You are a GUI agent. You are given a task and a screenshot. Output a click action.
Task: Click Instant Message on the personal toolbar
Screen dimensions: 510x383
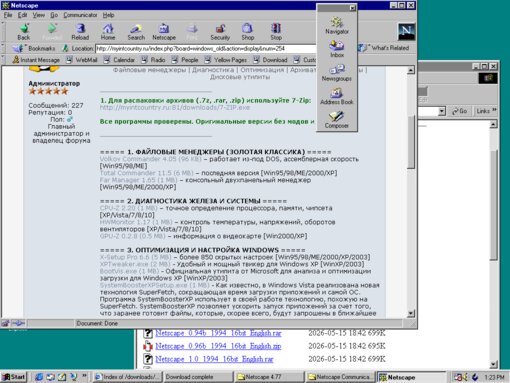coord(36,60)
